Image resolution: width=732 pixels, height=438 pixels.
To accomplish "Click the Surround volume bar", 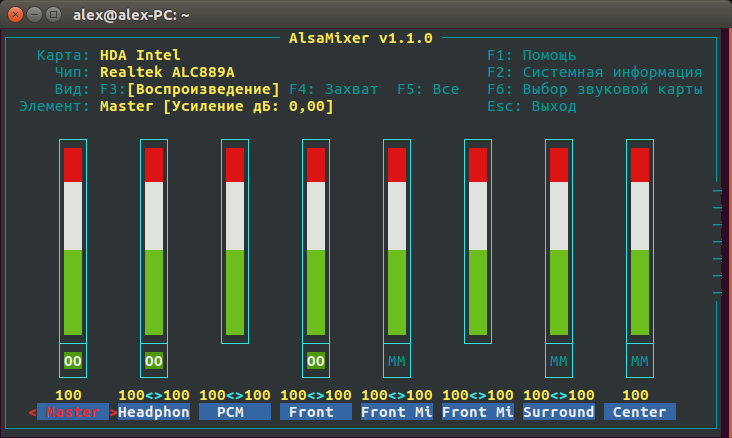I will click(559, 241).
